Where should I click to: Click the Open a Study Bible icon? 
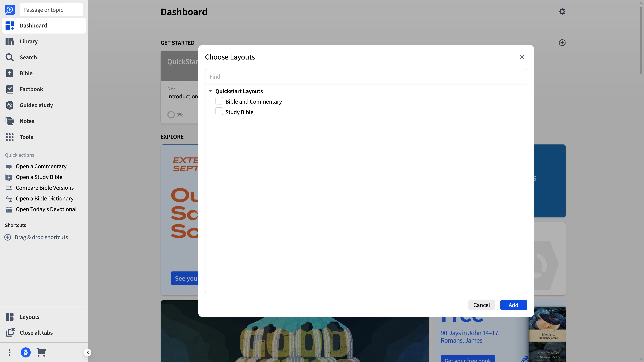(x=9, y=177)
